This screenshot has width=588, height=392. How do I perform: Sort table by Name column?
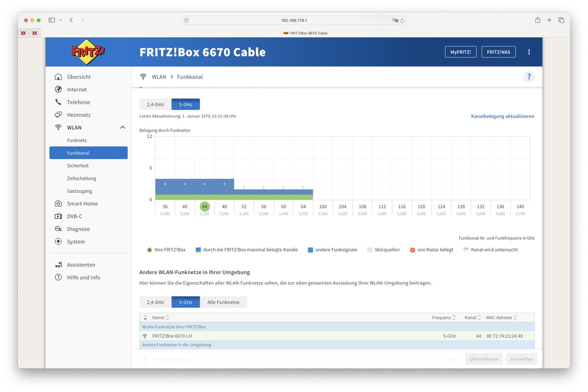point(160,318)
